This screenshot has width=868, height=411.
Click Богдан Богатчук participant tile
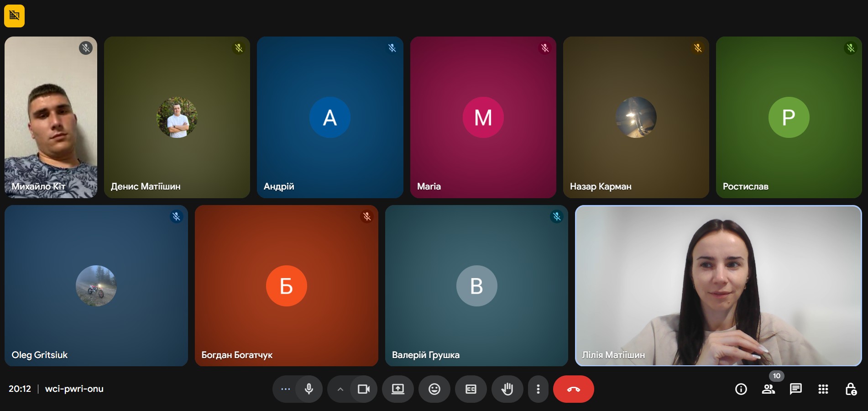point(286,285)
